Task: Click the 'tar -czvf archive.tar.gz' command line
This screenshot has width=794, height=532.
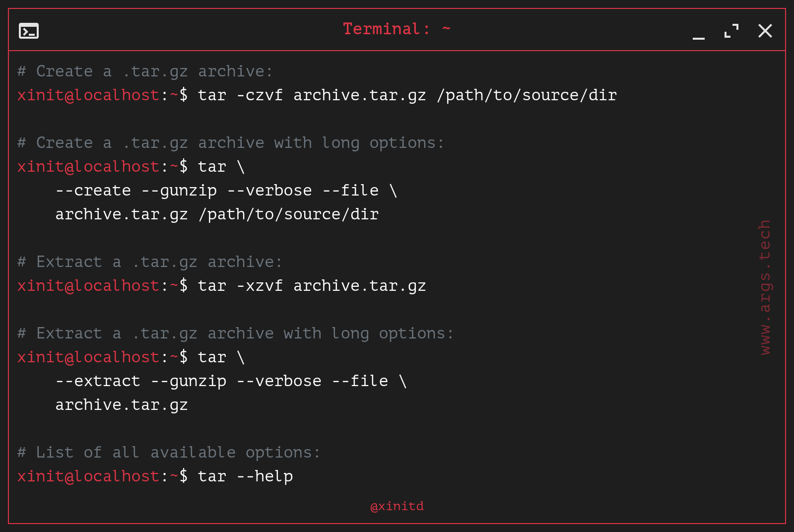Action: point(407,95)
